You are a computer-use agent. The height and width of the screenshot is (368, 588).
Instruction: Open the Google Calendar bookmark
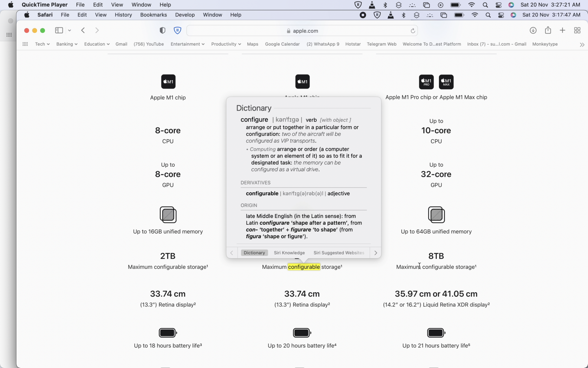(x=282, y=44)
